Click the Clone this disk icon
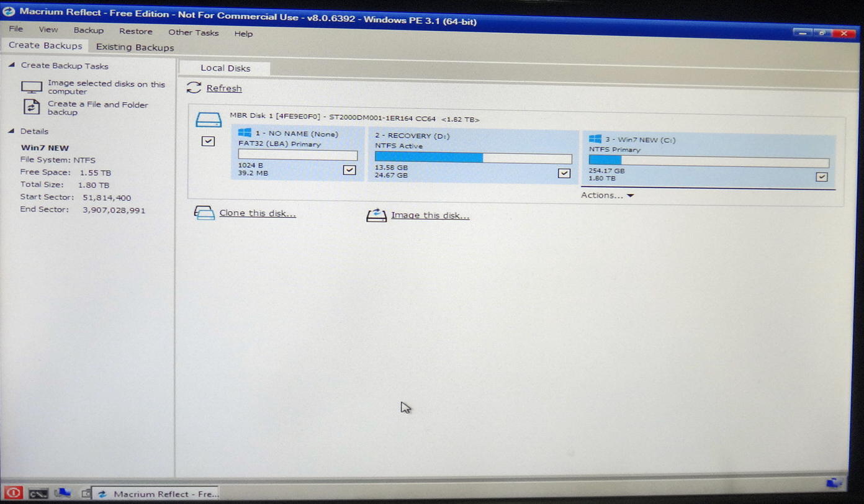The height and width of the screenshot is (504, 864). pyautogui.click(x=204, y=213)
